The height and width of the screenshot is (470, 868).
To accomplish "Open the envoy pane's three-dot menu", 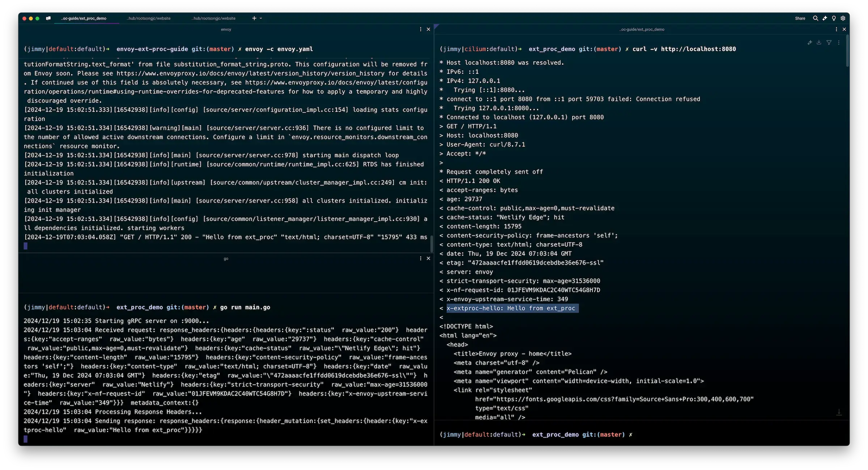I will [421, 29].
